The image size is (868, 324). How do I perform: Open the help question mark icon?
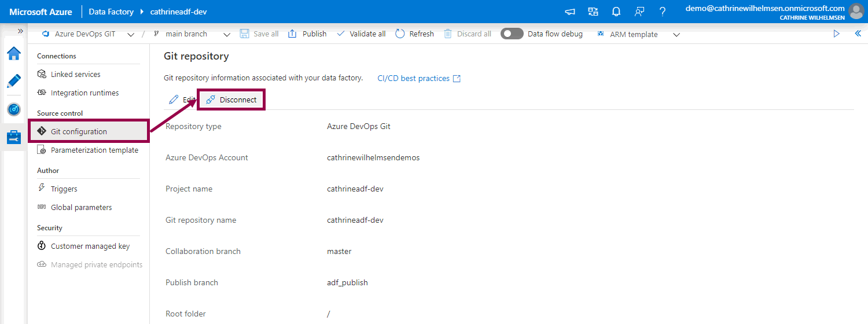(x=663, y=12)
